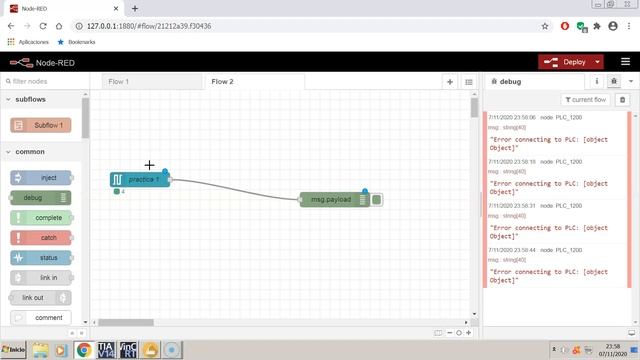Open the Chrome profile account icon
The image size is (640, 360).
(x=613, y=26)
